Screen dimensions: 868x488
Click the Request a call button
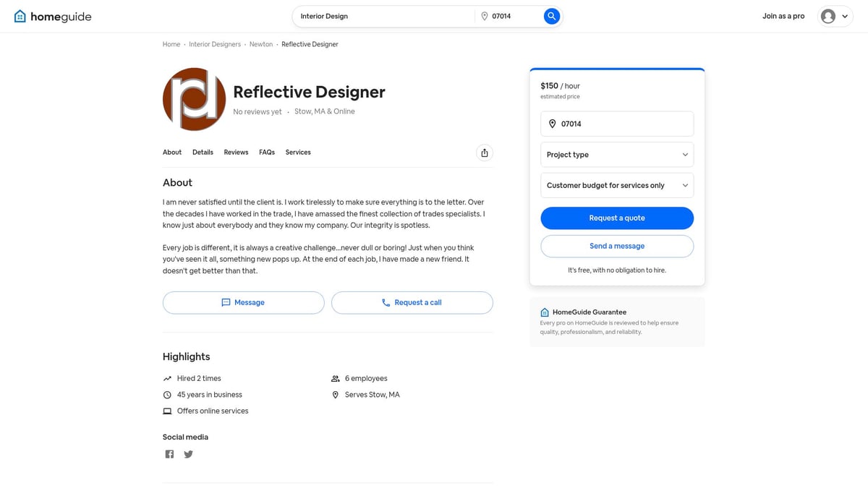(x=412, y=302)
